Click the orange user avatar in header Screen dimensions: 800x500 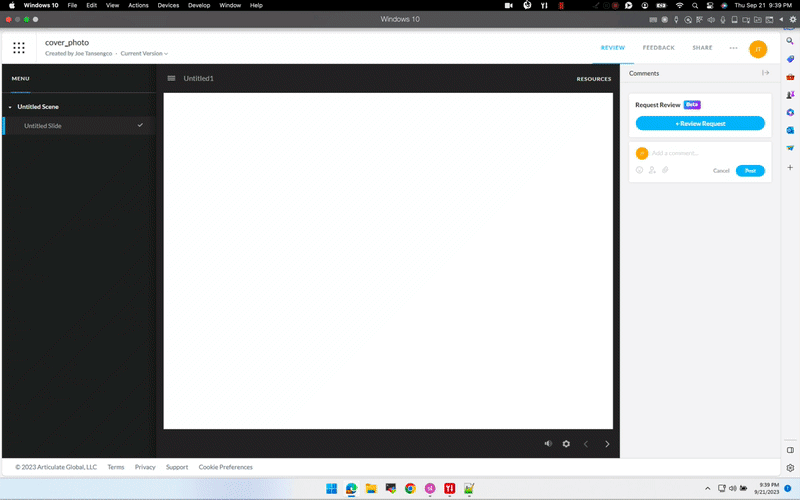[x=758, y=49]
